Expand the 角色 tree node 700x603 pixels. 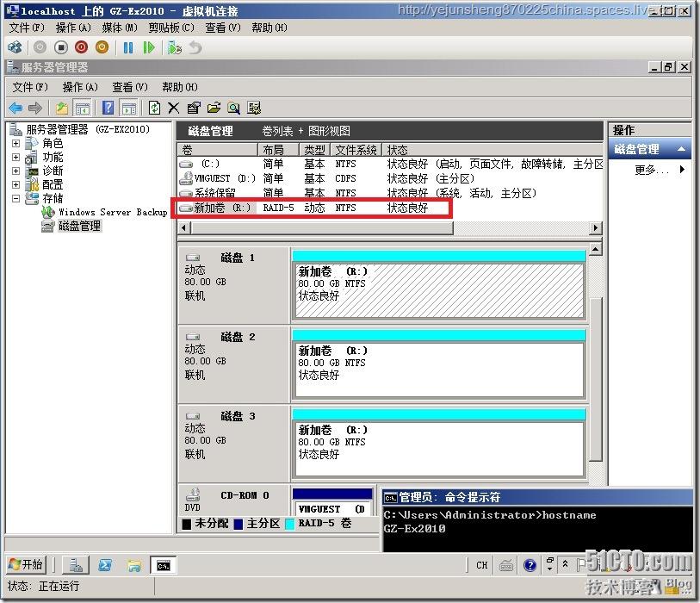tap(15, 143)
